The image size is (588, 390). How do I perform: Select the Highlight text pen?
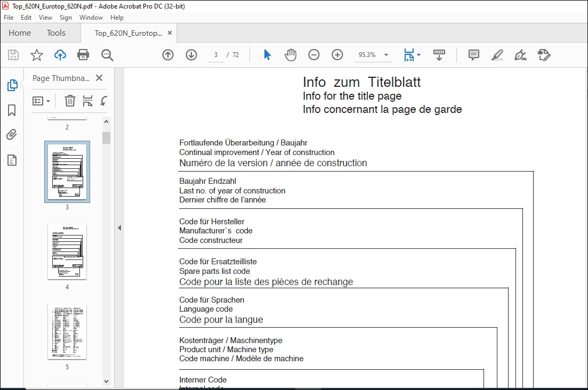click(x=497, y=55)
